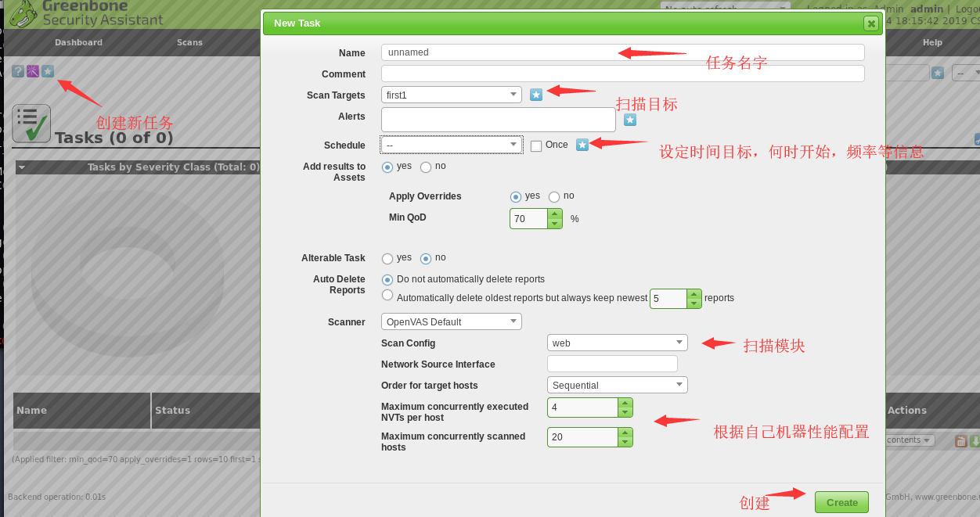This screenshot has height=517, width=980.
Task: Click the Alerts selection box
Action: [499, 120]
